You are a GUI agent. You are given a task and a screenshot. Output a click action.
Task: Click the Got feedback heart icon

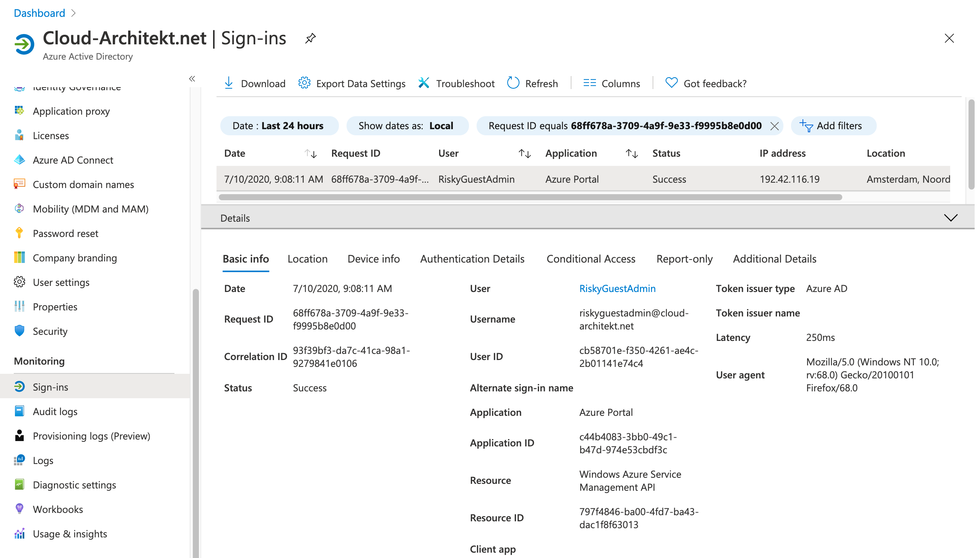pos(671,83)
